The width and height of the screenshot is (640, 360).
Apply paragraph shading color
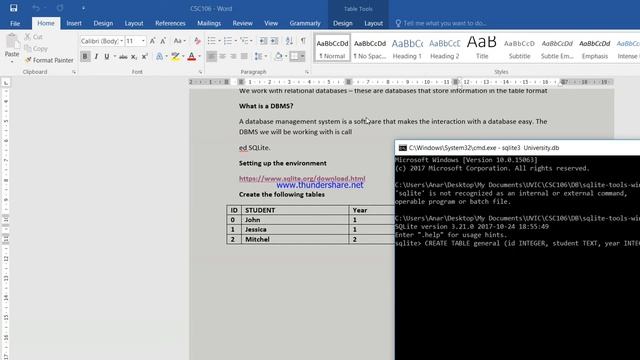(278, 56)
